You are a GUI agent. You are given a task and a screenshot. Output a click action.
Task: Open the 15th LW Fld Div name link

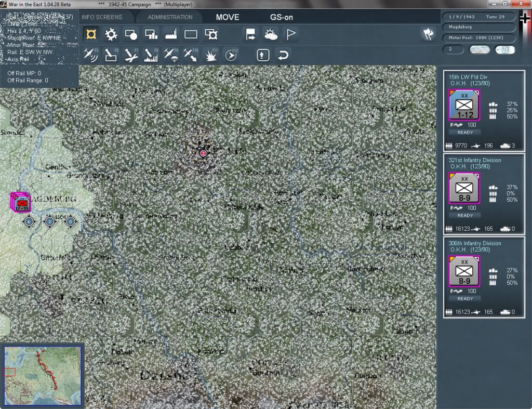tap(468, 77)
